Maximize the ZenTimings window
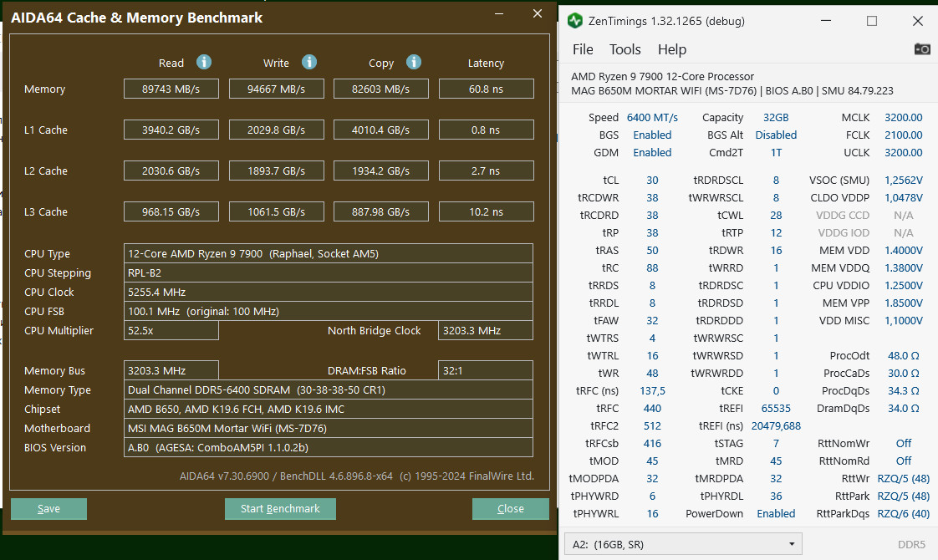The image size is (938, 560). pos(872,21)
